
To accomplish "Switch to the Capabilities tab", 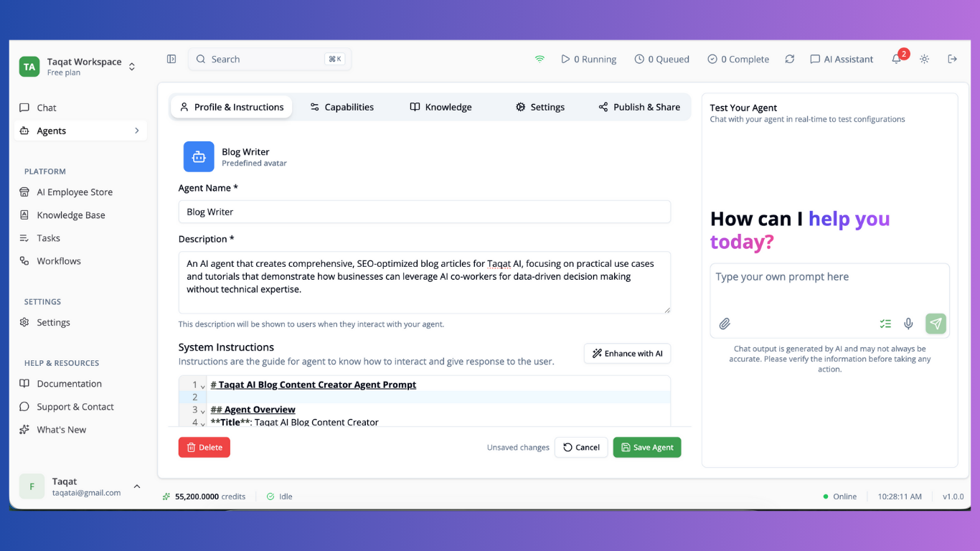I will click(341, 107).
